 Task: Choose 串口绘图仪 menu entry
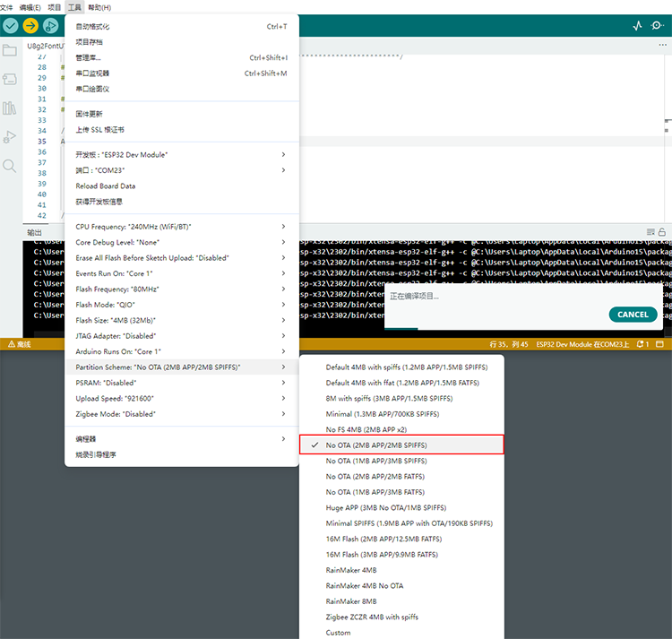pyautogui.click(x=181, y=89)
